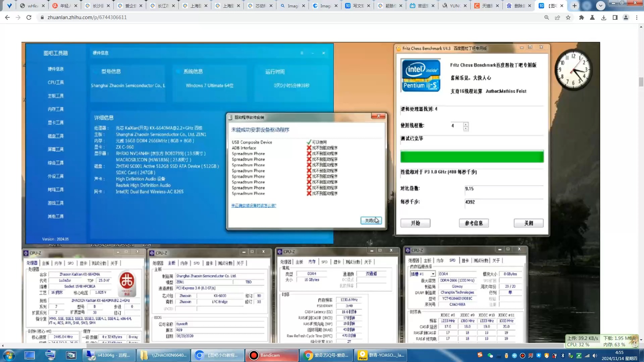Select 游戏工具 in 图吧工具箱 sidebar
This screenshot has height=362, width=644.
(x=56, y=203)
